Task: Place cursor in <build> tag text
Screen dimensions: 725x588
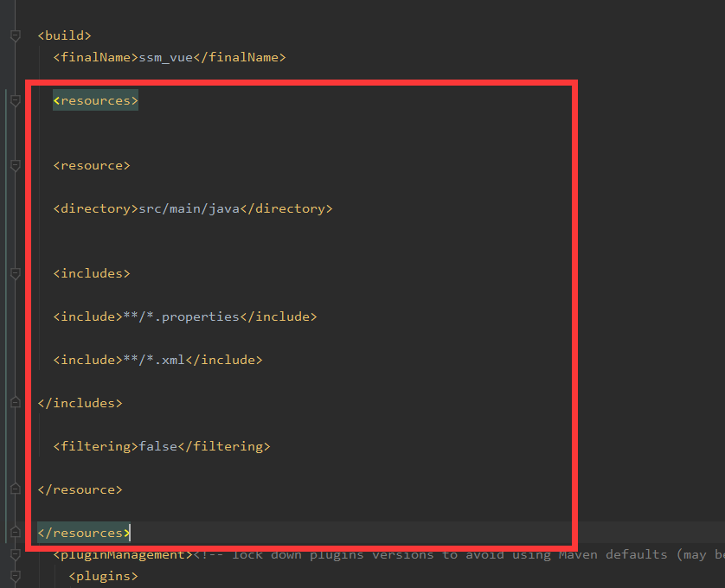Action: point(64,35)
